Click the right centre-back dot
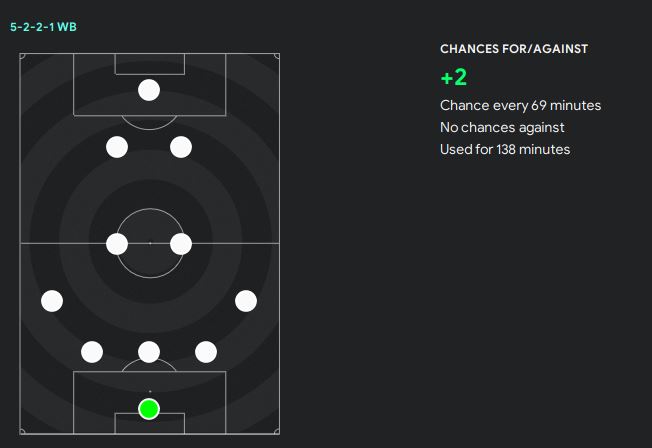 click(206, 351)
